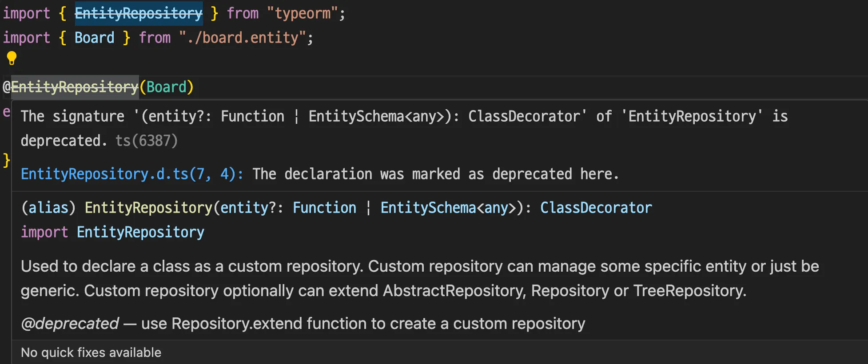868x364 pixels.
Task: Click the struck-through EntityRepository in the typeorm import
Action: [x=139, y=13]
